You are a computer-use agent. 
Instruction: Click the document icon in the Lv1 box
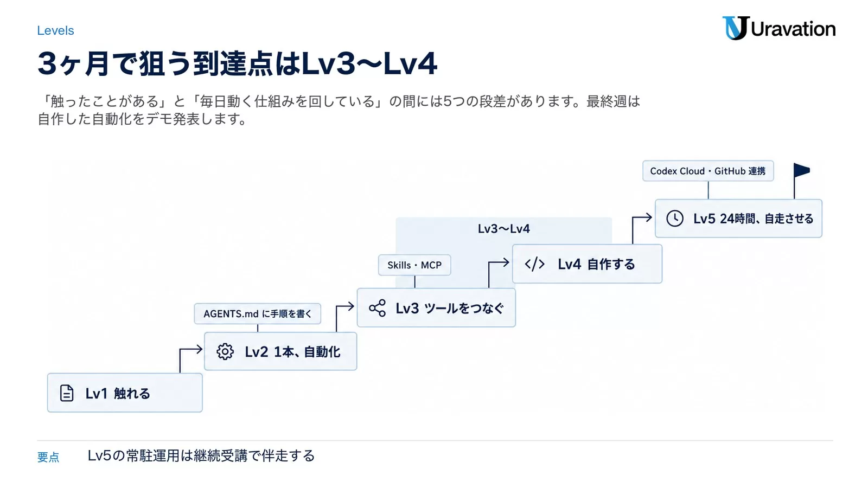[x=67, y=393]
